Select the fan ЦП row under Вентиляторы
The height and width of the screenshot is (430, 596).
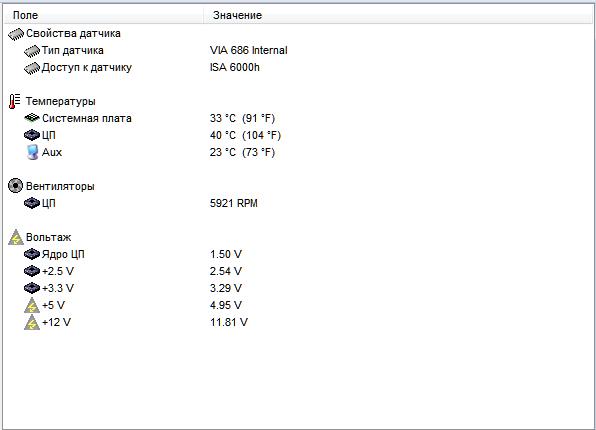pyautogui.click(x=298, y=203)
